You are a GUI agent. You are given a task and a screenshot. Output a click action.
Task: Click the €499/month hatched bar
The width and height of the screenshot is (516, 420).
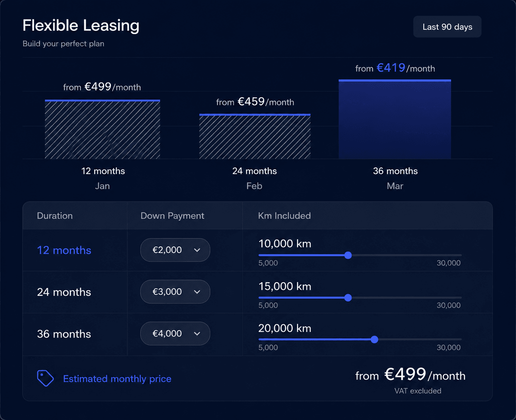102,129
